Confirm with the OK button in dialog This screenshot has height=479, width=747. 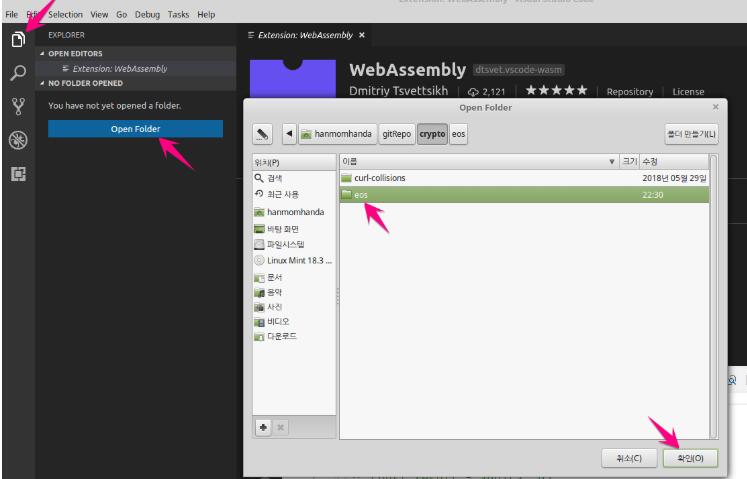(x=690, y=458)
